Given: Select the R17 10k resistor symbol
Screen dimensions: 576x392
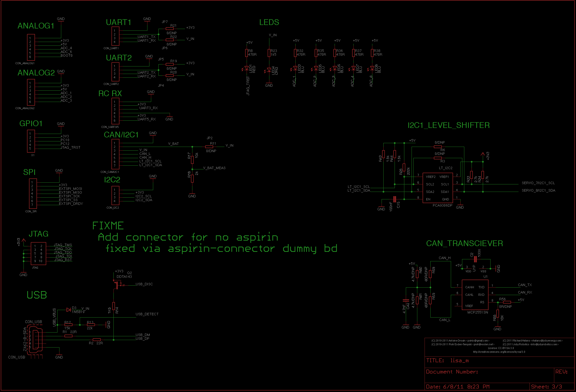Looking at the screenshot, I should click(192, 160).
